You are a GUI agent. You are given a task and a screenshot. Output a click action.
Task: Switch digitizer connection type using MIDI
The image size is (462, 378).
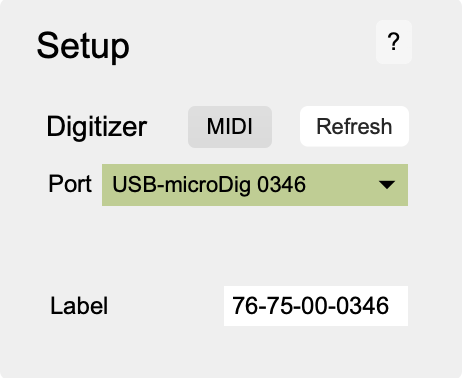click(x=230, y=127)
